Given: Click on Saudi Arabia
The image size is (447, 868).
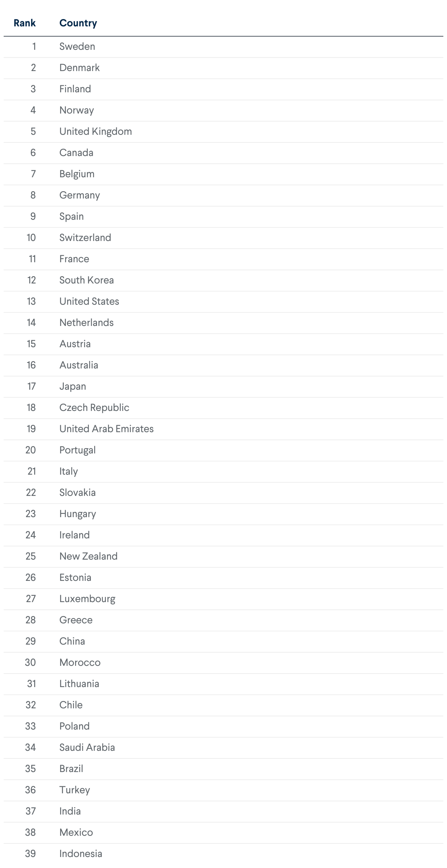Looking at the screenshot, I should 87,748.
